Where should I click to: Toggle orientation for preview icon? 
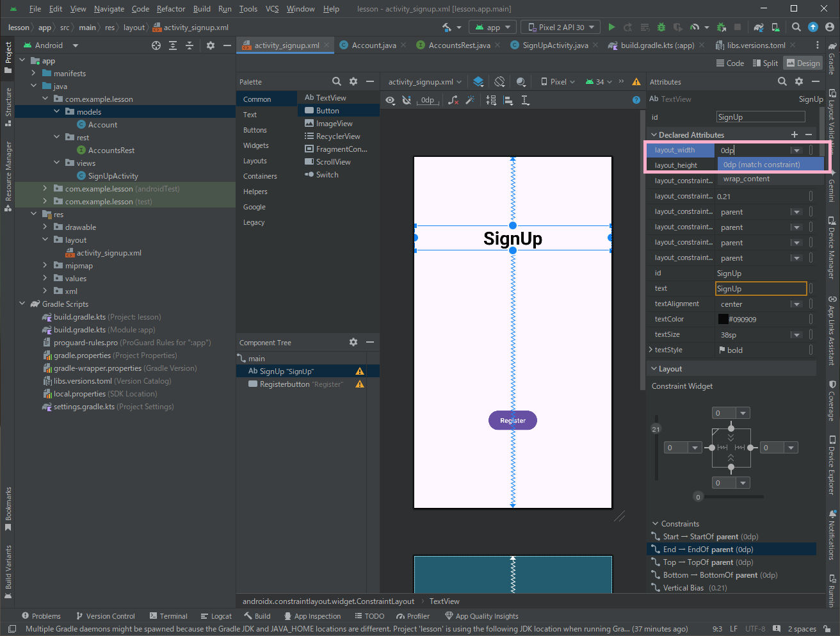coord(499,81)
